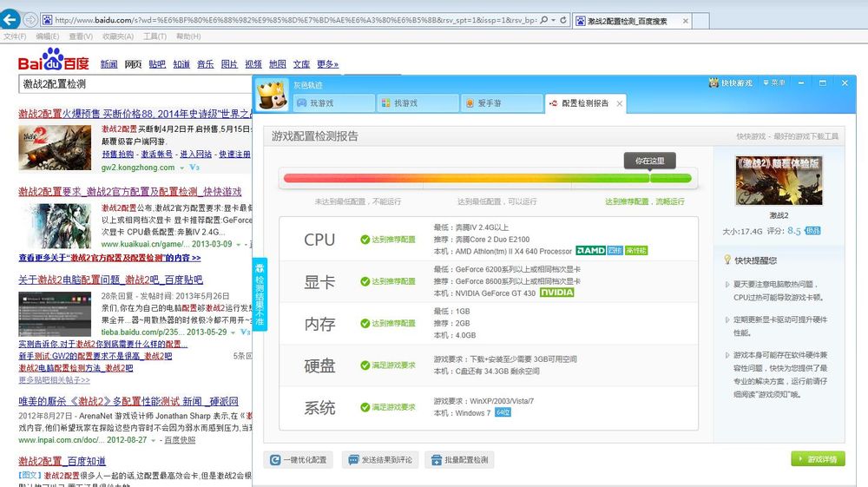Open Baidu 图片 navigation link
Screen dimensions: 868x487
[x=229, y=64]
